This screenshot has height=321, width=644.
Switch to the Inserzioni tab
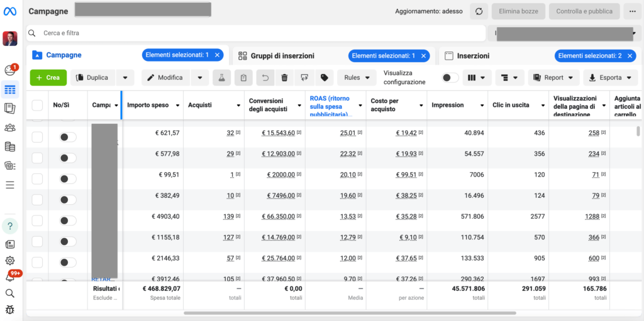[x=473, y=56]
